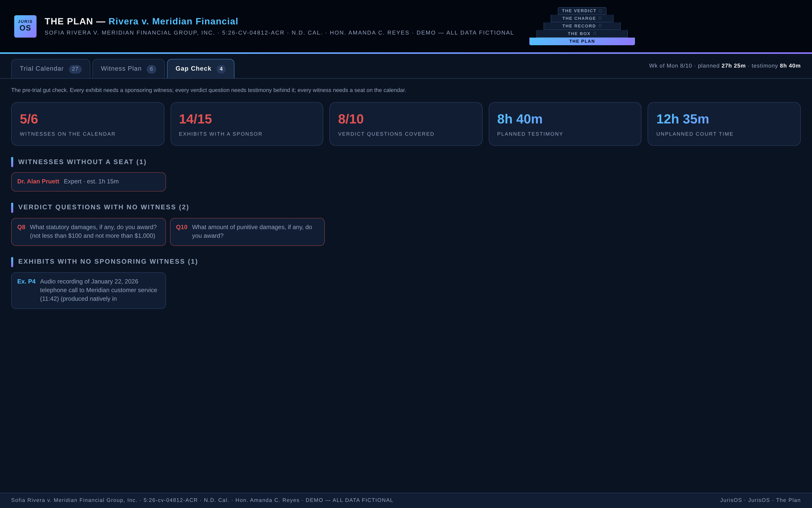Click Exhibits With No Sponsoring Witness heading
This screenshot has width=812, height=508.
click(x=108, y=261)
